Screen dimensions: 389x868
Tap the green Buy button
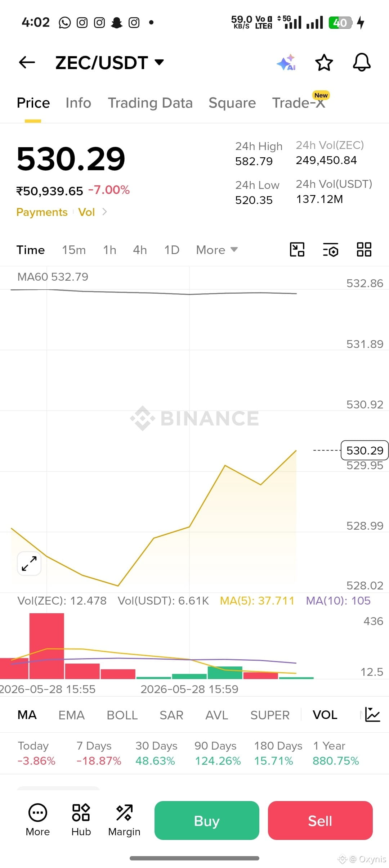coord(207,820)
